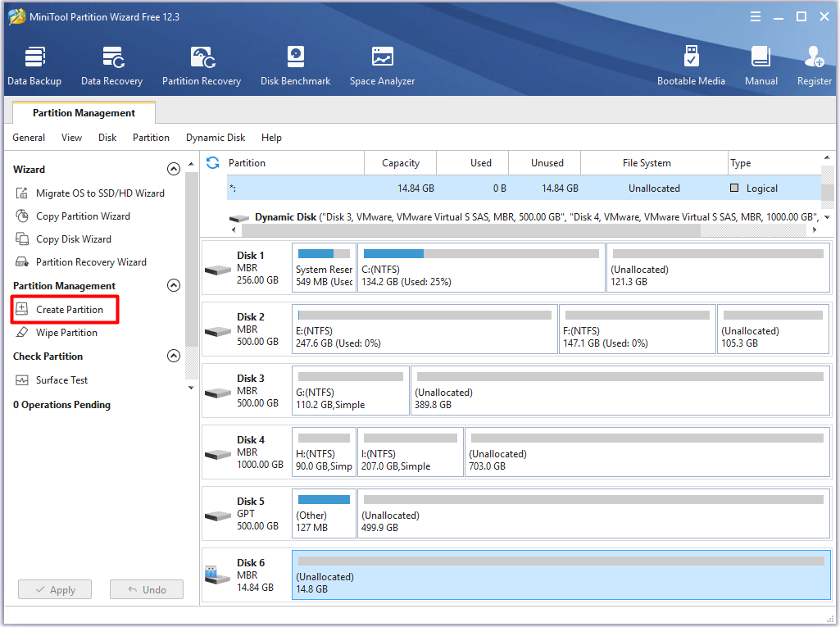This screenshot has height=627, width=840.
Task: Collapse the Partition Management section
Action: 174,285
